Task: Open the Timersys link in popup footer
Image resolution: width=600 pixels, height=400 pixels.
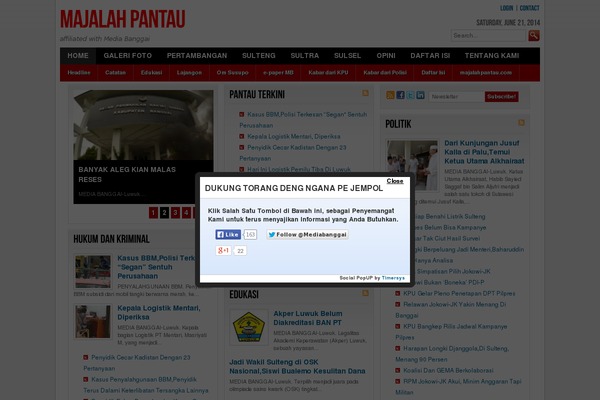Action: tap(393, 278)
